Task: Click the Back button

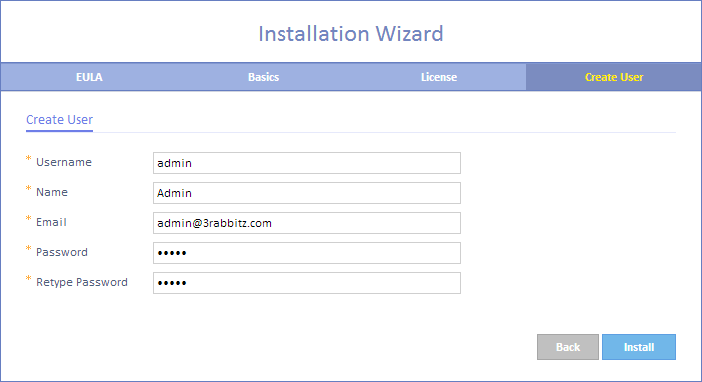Action: coord(568,347)
